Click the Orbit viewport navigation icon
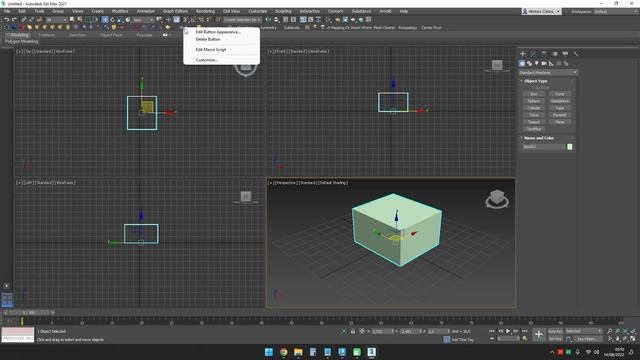The width and height of the screenshot is (640, 360). click(x=625, y=338)
